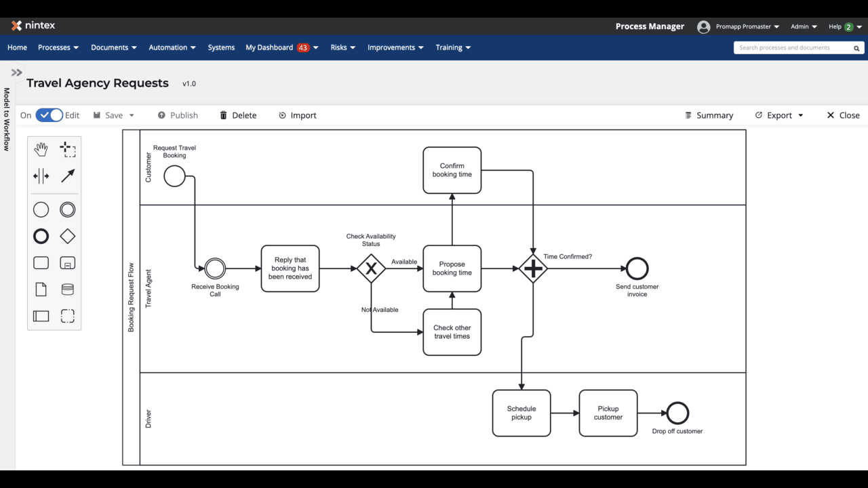The image size is (868, 488).
Task: Select the Global connect arrow tool
Action: pyautogui.click(x=68, y=176)
